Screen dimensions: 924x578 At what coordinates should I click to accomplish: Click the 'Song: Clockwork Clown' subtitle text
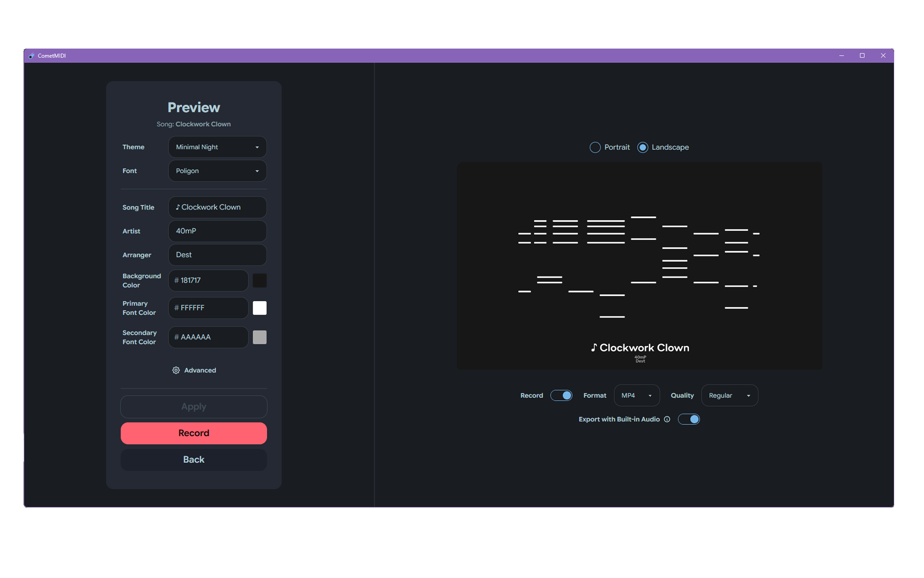click(x=193, y=124)
